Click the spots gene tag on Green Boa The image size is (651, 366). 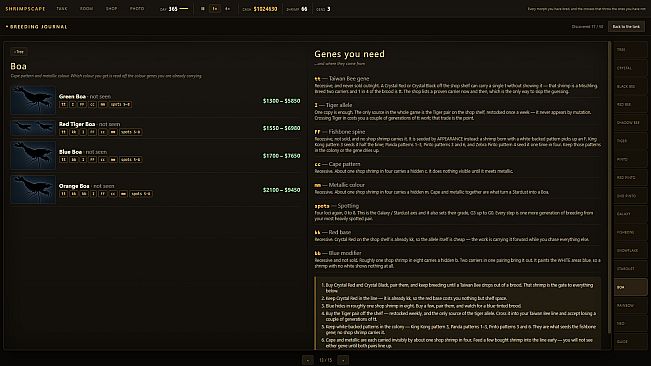(x=120, y=105)
